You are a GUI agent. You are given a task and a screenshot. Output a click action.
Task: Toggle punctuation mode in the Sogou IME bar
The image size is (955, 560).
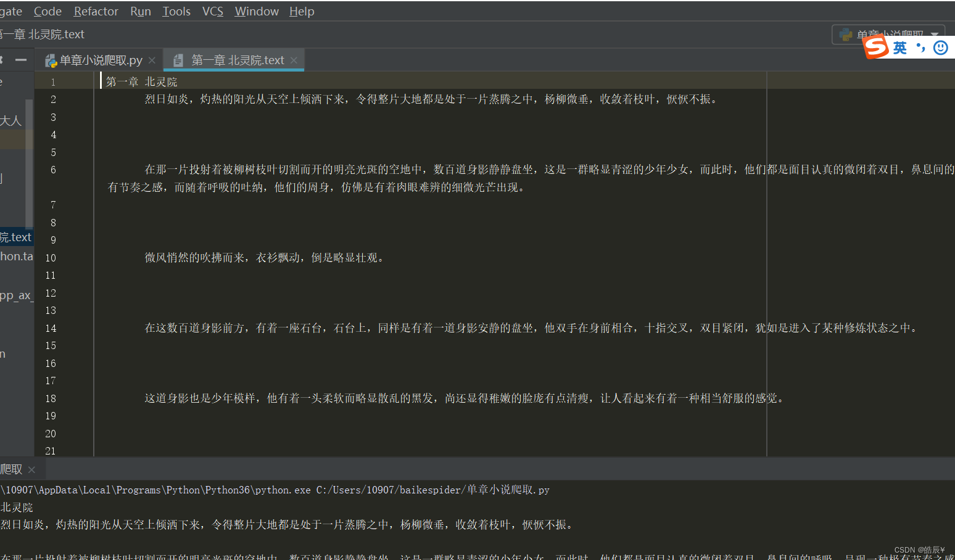click(x=921, y=47)
